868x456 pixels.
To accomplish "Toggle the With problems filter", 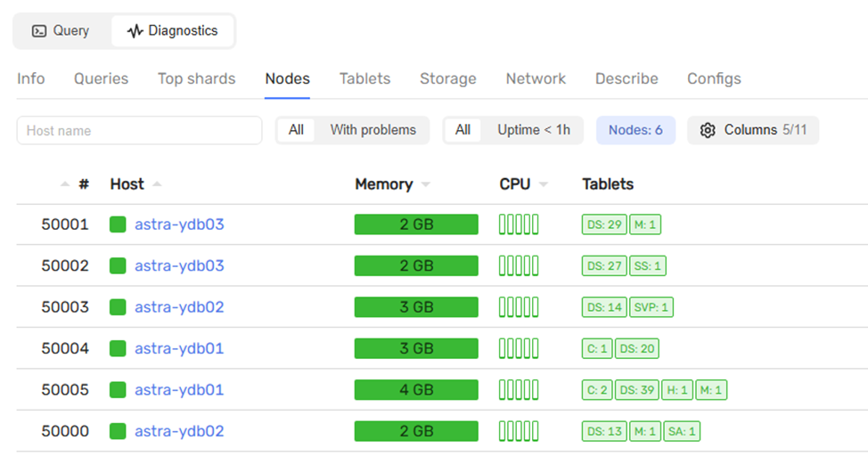I will 373,130.
